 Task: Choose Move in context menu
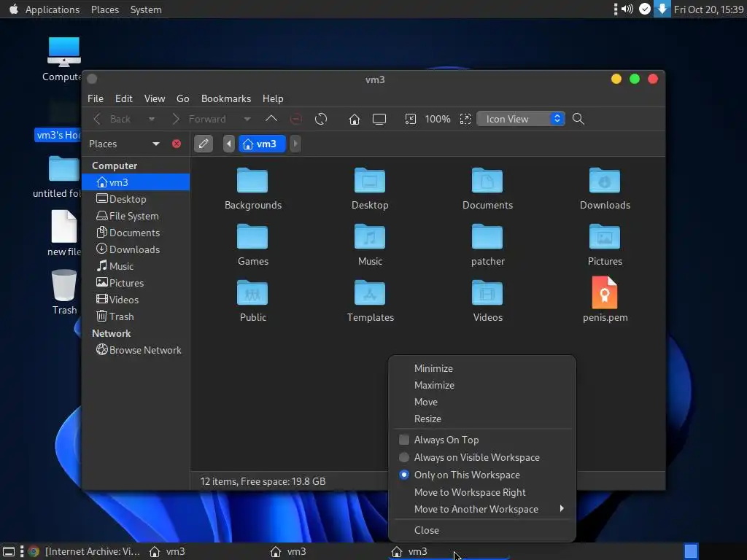pyautogui.click(x=482, y=402)
